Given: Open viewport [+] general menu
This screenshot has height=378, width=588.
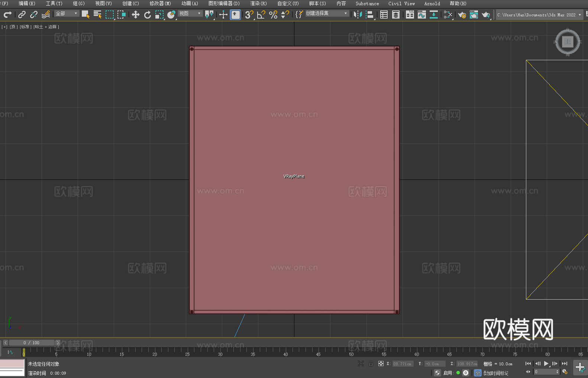Looking at the screenshot, I should (4, 27).
